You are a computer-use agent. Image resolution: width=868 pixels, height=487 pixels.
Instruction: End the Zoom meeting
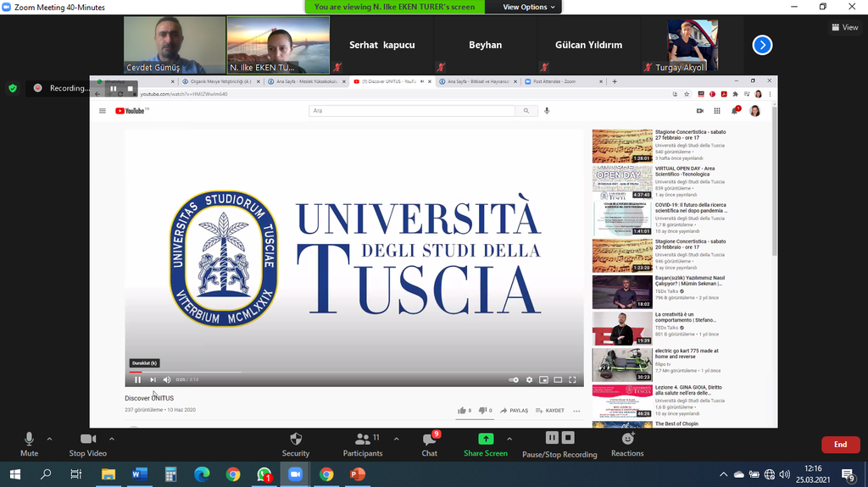[840, 445]
